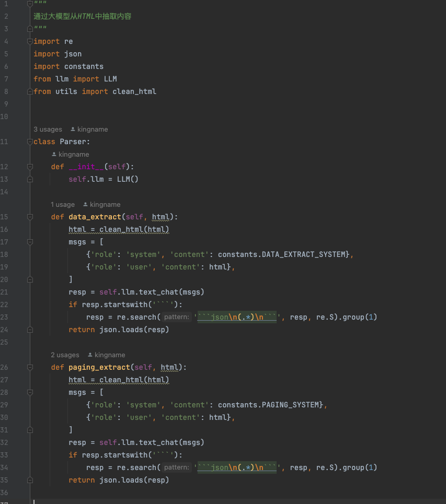Click the function name 'paging_extract'
This screenshot has height=504, width=446.
coord(99,367)
